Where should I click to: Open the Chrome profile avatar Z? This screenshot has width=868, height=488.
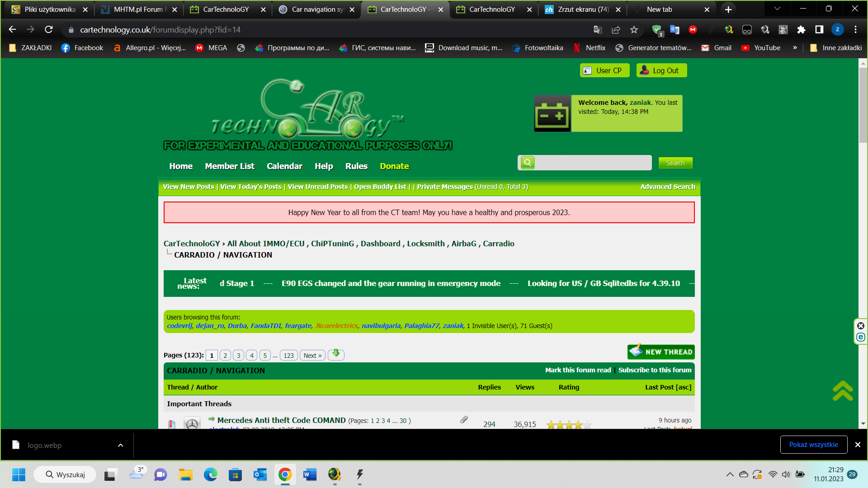point(837,29)
